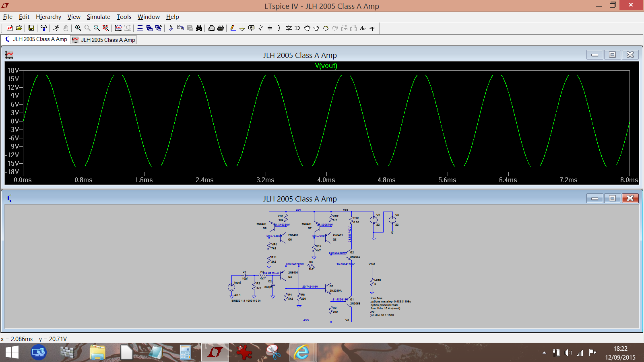
Task: Minimize the waveform plot pane
Action: (x=595, y=55)
